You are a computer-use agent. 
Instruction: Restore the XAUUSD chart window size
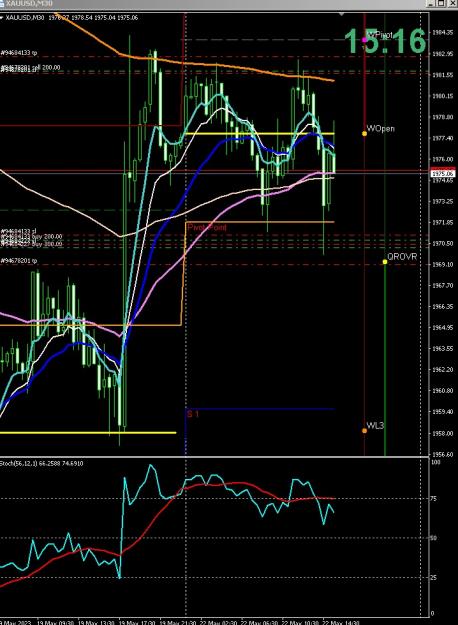click(x=441, y=4)
